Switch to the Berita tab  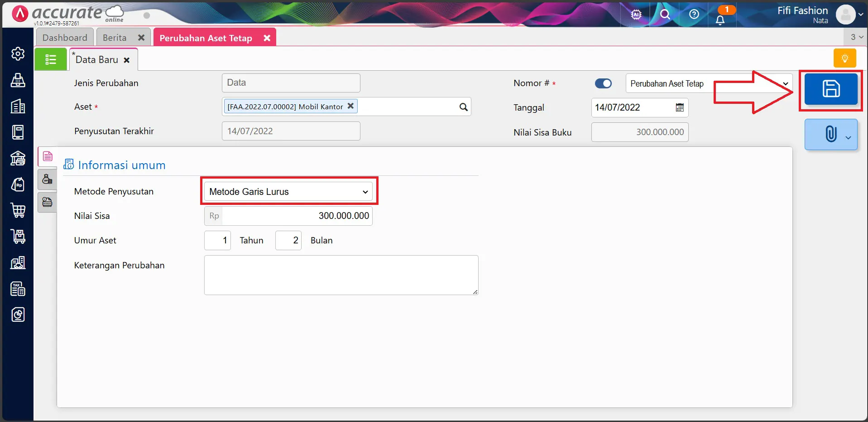coord(115,38)
